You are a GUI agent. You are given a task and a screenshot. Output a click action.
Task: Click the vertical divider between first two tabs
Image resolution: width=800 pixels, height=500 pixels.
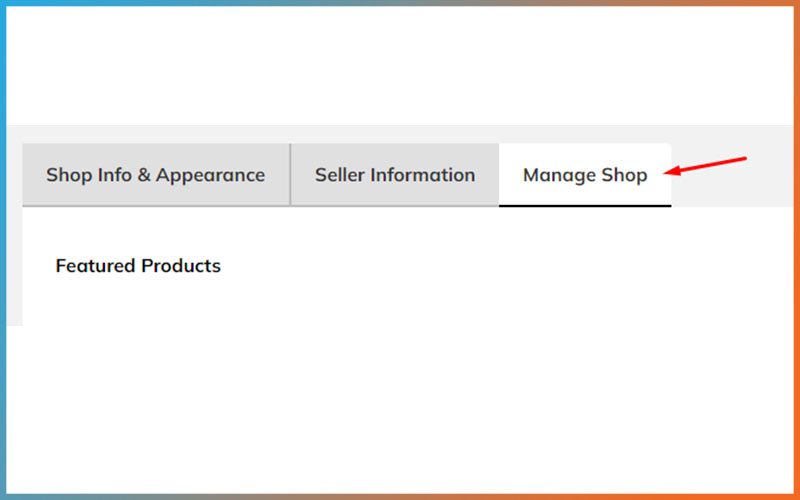[x=290, y=174]
